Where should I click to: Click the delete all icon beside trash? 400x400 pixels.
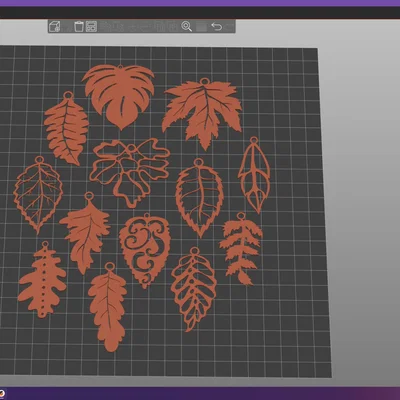click(x=91, y=26)
